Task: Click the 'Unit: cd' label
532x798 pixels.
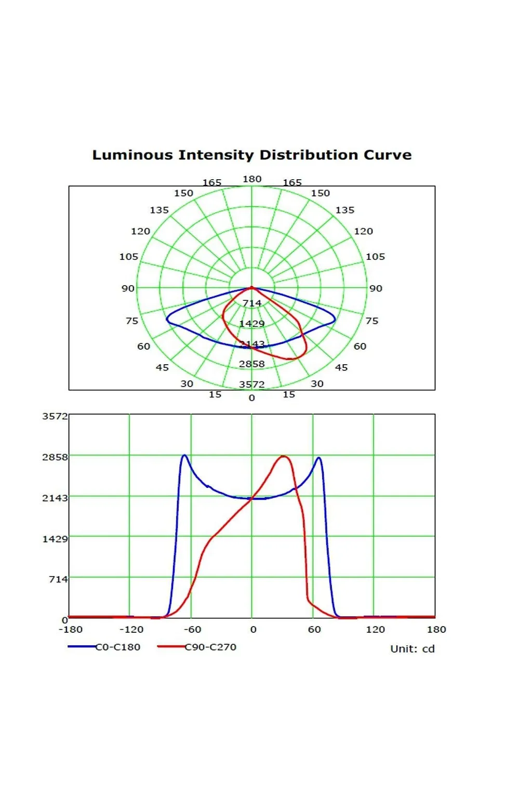Action: [412, 649]
